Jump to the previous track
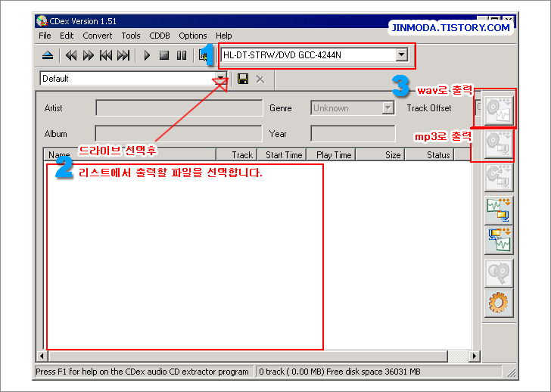This screenshot has height=392, width=551. (x=106, y=55)
